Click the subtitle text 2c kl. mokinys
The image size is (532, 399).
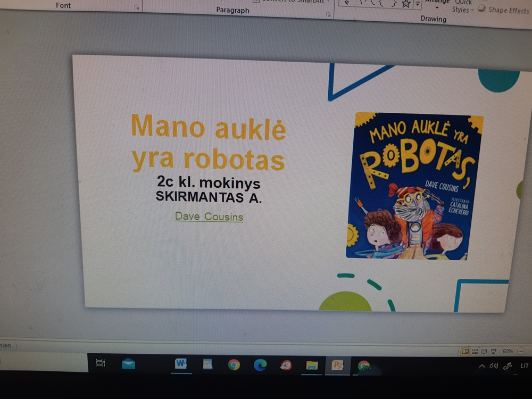coord(209,182)
